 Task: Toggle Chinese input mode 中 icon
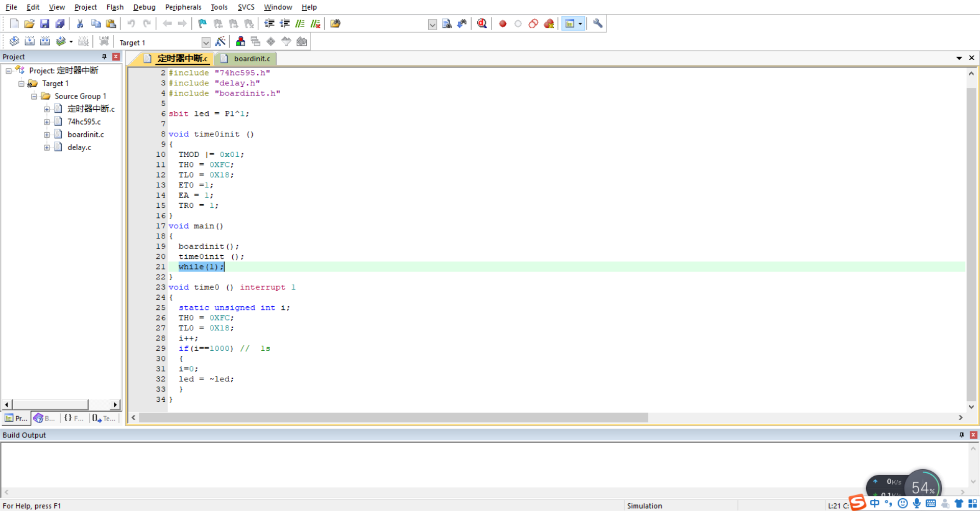click(x=875, y=503)
